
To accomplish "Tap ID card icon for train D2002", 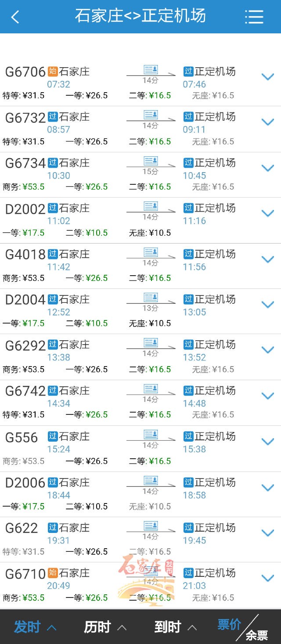I will coord(151,206).
